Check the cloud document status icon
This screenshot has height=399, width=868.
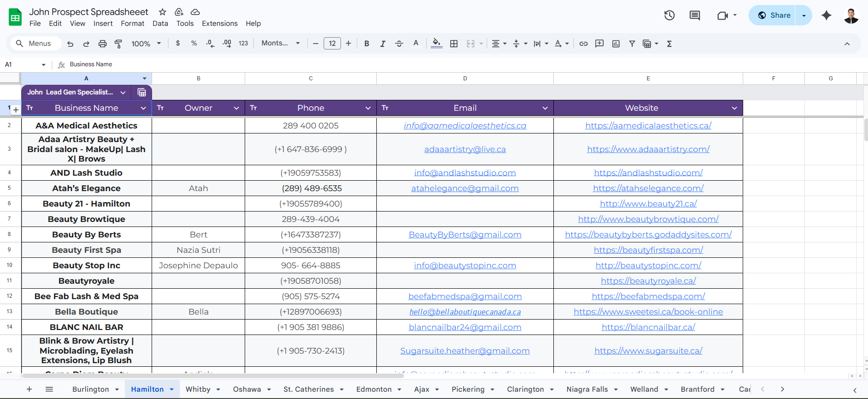pos(195,12)
